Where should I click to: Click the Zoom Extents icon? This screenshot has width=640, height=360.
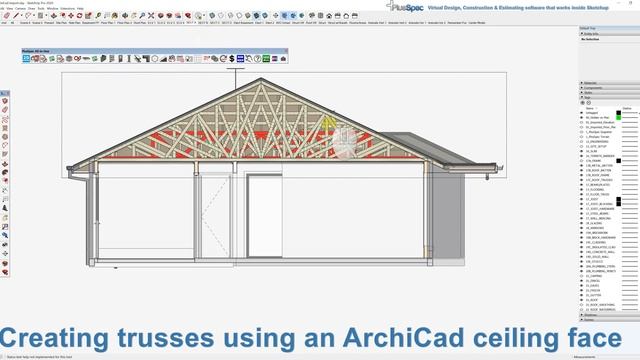[x=151, y=16]
